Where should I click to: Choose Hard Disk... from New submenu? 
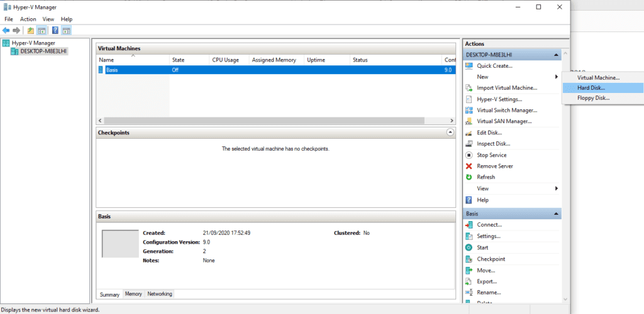coord(602,88)
